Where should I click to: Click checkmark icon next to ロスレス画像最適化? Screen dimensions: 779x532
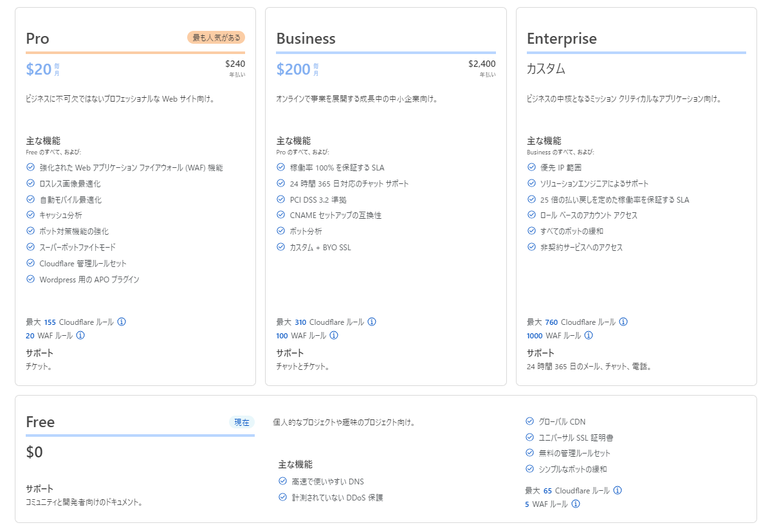coord(30,183)
